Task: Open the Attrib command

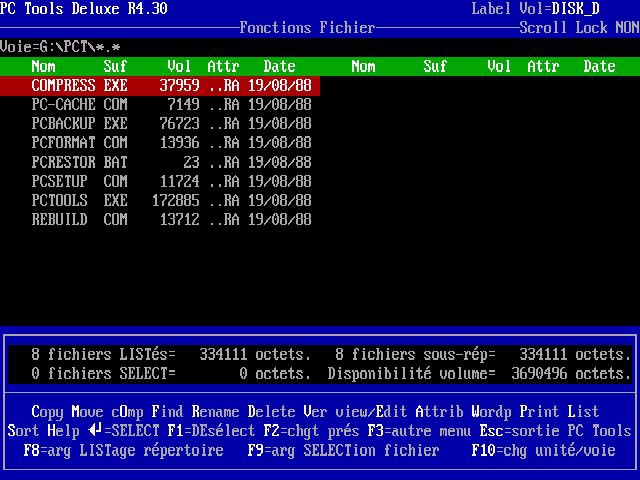Action: (x=439, y=411)
